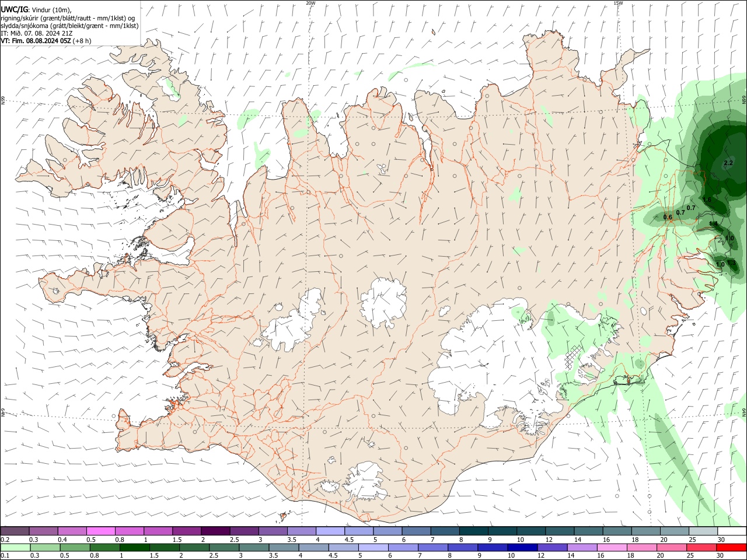Click the royal blue swatch starting at 8 in bottom legend row
Image resolution: width=747 pixels, height=560 pixels.
[463, 548]
